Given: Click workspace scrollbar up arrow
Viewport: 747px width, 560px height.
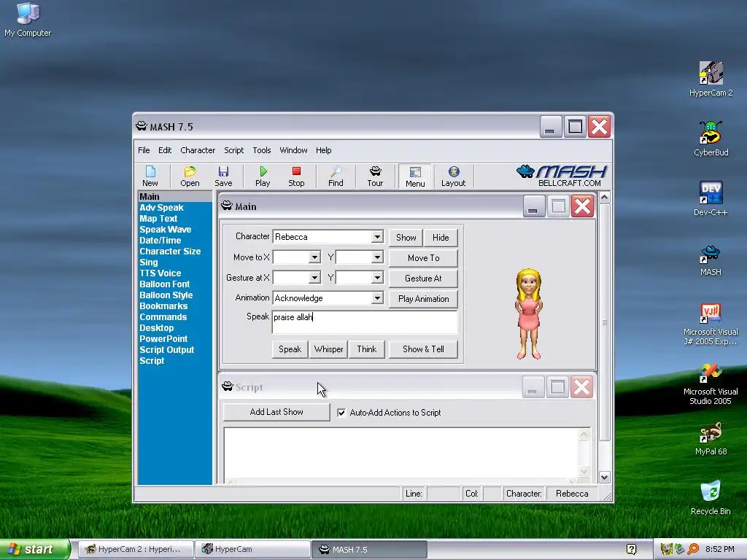Looking at the screenshot, I should (x=604, y=197).
